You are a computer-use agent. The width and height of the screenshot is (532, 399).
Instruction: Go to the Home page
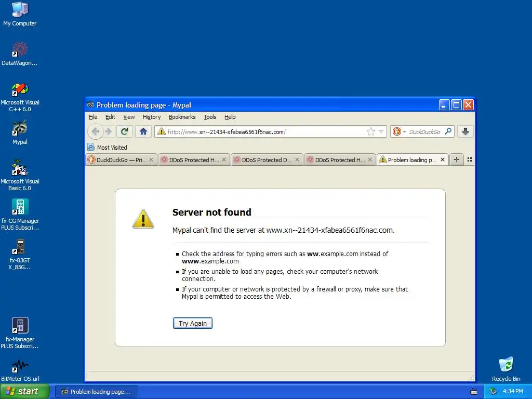143,131
